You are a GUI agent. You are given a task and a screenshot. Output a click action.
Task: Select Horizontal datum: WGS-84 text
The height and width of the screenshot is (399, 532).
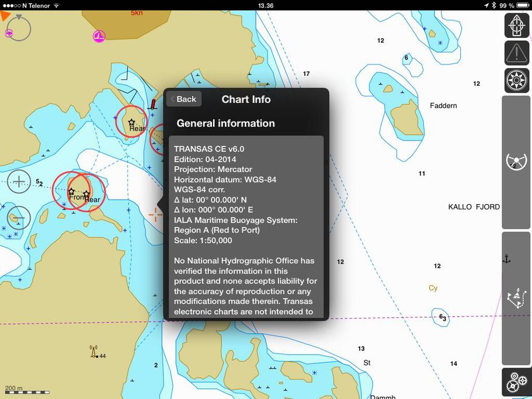[x=225, y=179]
